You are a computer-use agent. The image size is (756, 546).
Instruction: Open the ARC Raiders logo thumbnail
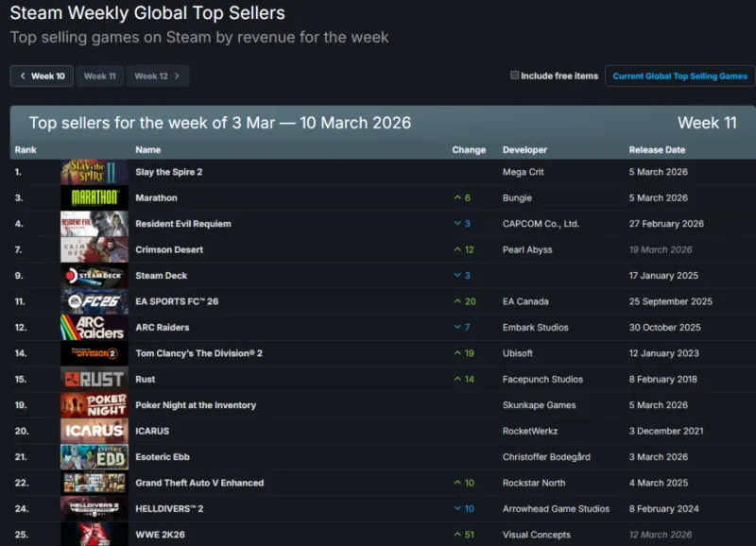pyautogui.click(x=94, y=327)
